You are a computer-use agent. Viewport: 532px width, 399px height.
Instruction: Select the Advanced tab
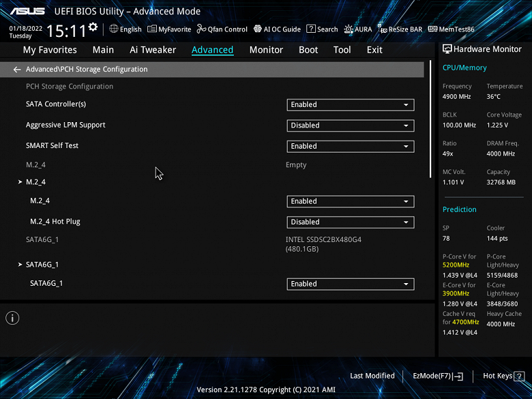point(212,50)
